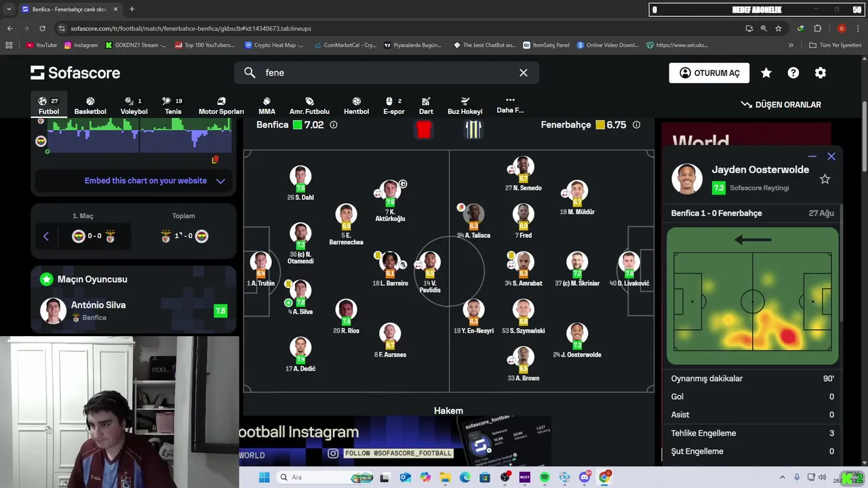Image resolution: width=868 pixels, height=488 pixels.
Task: Close the Jayden Oosterwolde player panel
Action: coord(831,157)
